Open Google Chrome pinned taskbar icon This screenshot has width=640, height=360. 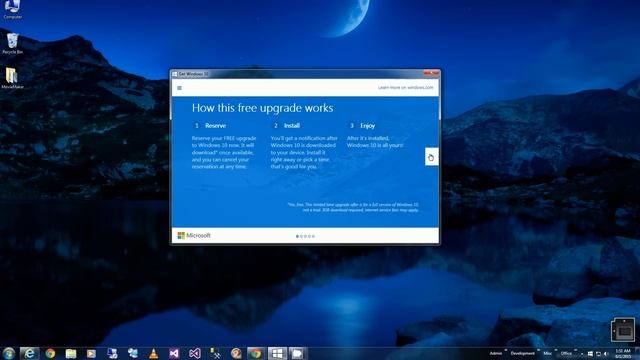coord(50,353)
